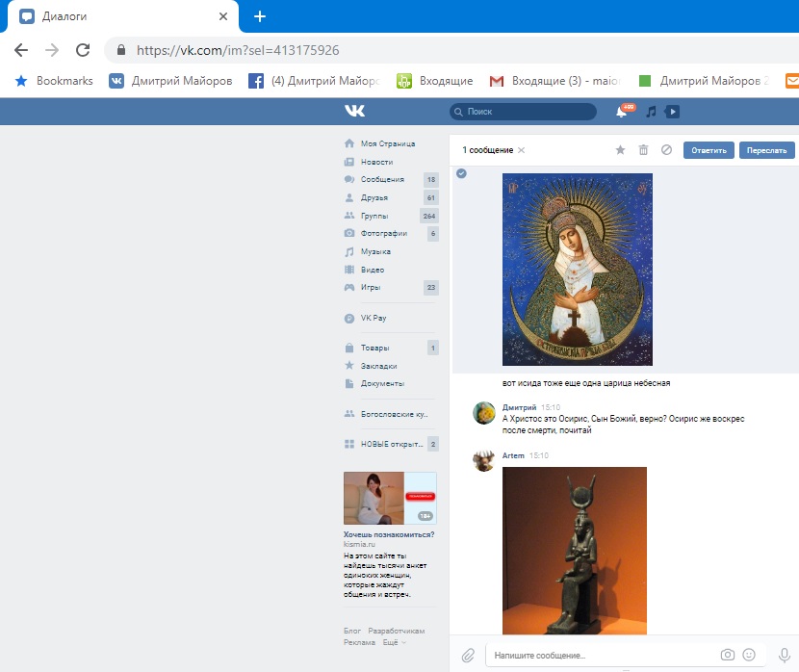Open the Реклама footer link
799x672 pixels.
(359, 642)
